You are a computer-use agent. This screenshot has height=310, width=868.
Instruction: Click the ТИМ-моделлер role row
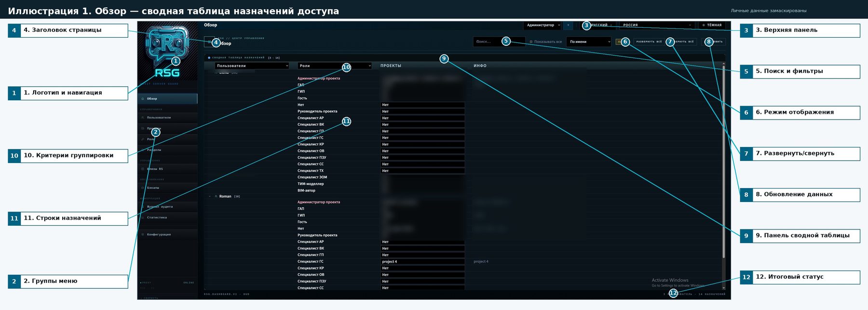coord(463,184)
